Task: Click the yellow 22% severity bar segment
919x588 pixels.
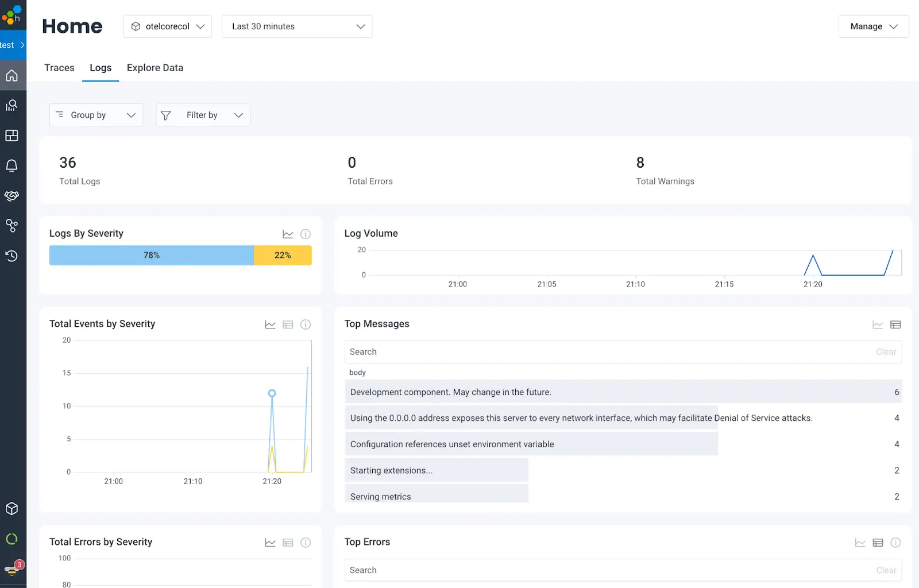Action: tap(283, 256)
